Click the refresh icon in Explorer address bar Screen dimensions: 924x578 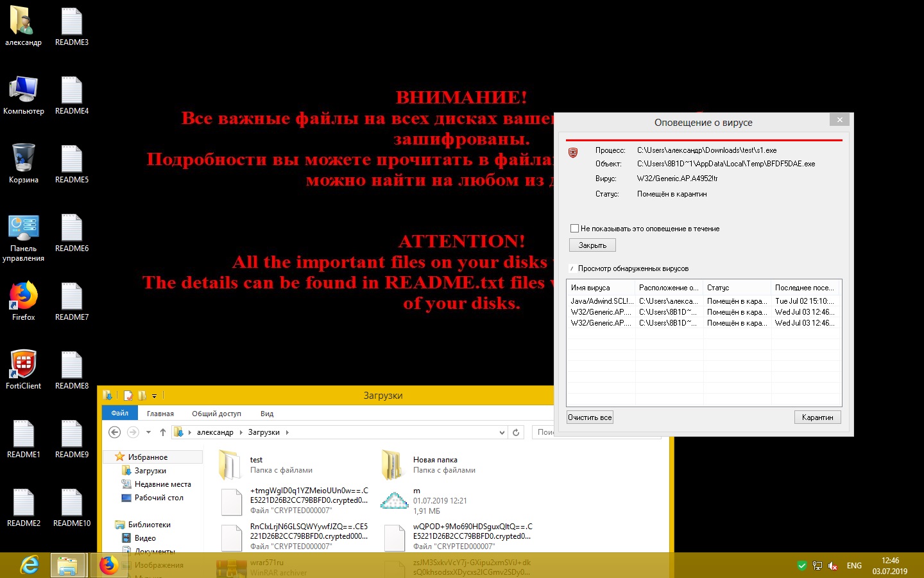tap(516, 432)
